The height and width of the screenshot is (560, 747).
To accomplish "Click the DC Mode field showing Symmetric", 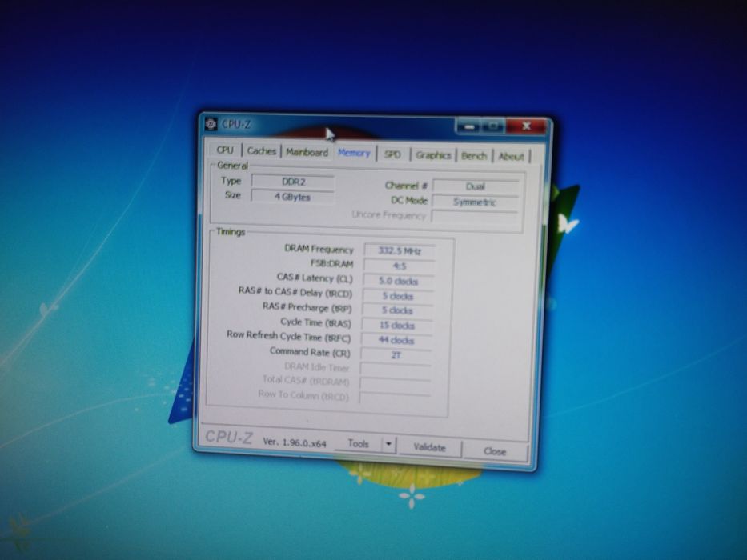I will click(x=475, y=202).
